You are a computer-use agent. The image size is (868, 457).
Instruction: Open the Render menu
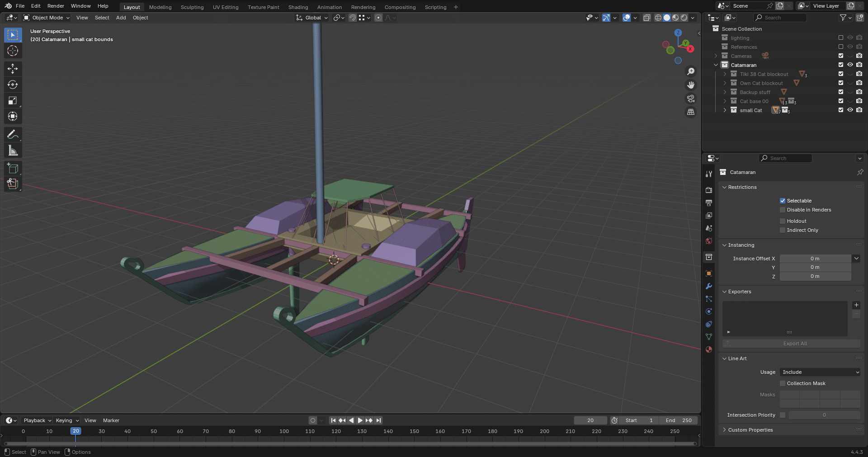point(56,6)
